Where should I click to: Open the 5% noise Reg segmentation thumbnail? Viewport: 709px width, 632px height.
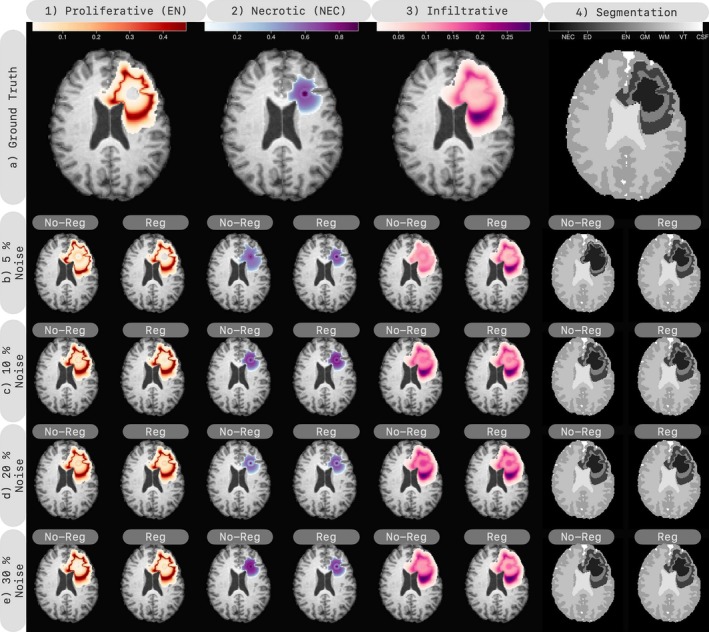coord(669,273)
